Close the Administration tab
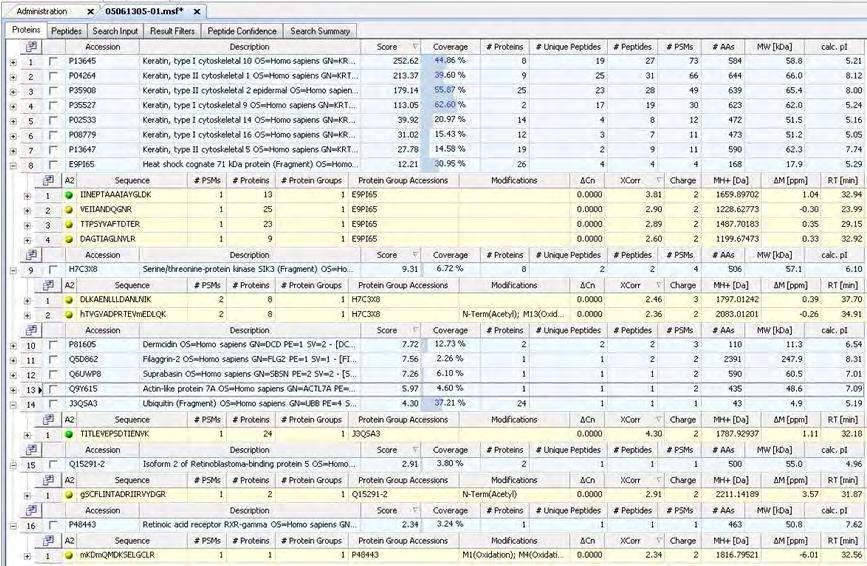867x566 pixels. click(91, 11)
